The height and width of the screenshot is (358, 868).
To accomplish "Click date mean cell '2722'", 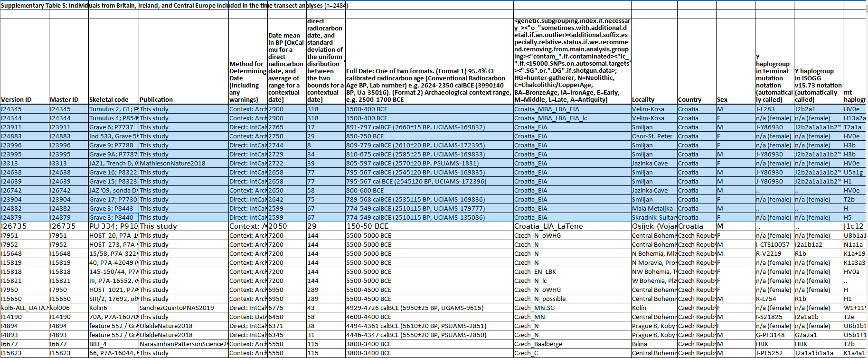I will click(x=287, y=164).
